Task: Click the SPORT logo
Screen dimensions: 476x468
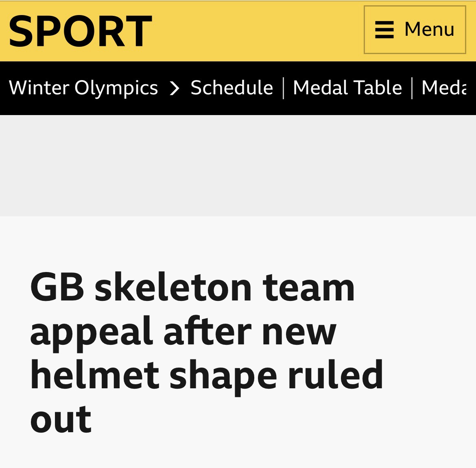Action: [80, 31]
